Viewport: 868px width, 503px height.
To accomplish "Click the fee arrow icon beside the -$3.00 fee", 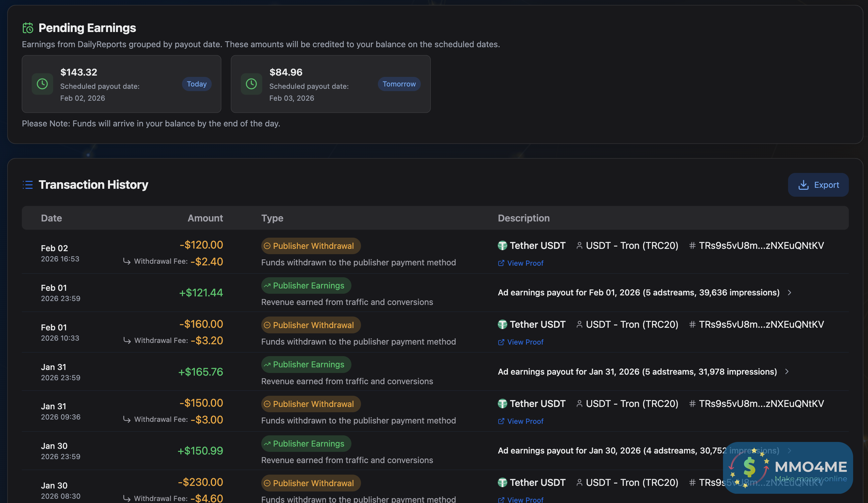I will pyautogui.click(x=127, y=420).
